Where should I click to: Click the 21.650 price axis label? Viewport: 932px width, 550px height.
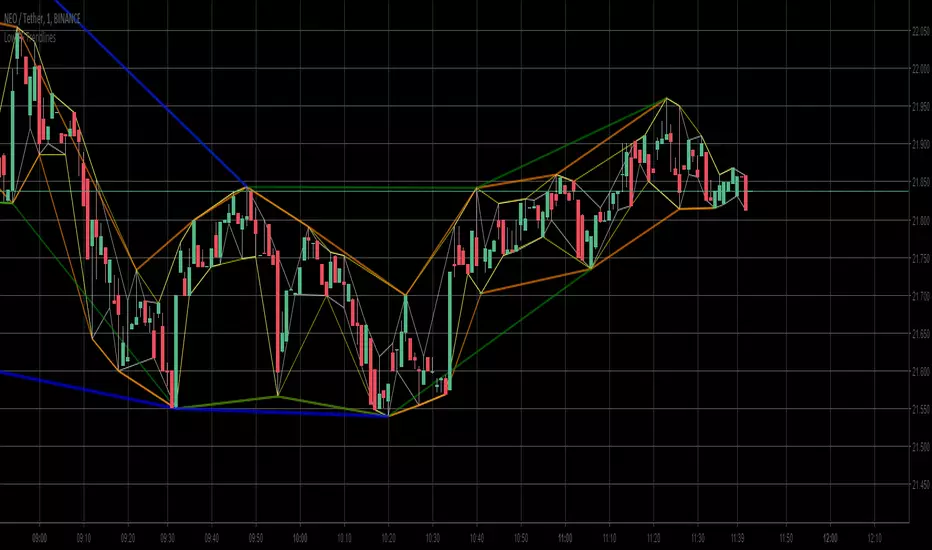tap(921, 334)
